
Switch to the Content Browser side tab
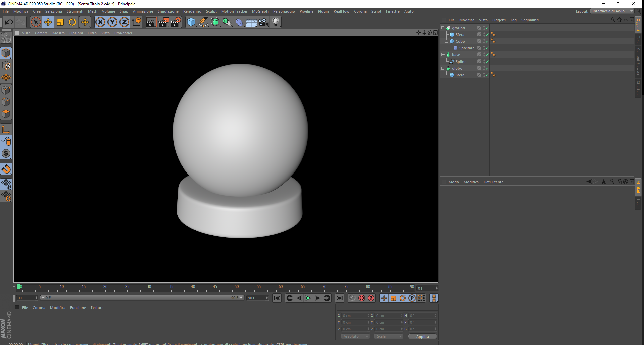point(638,62)
